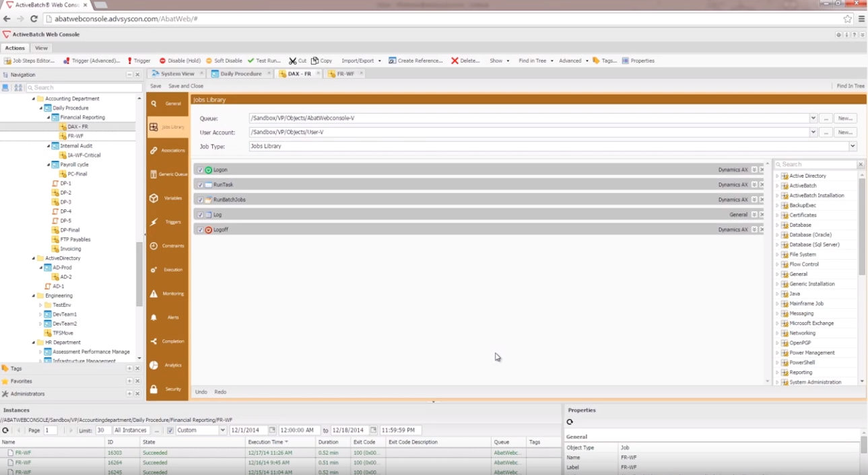The width and height of the screenshot is (868, 475).
Task: Expand the Database (Oracle) category
Action: 776,234
